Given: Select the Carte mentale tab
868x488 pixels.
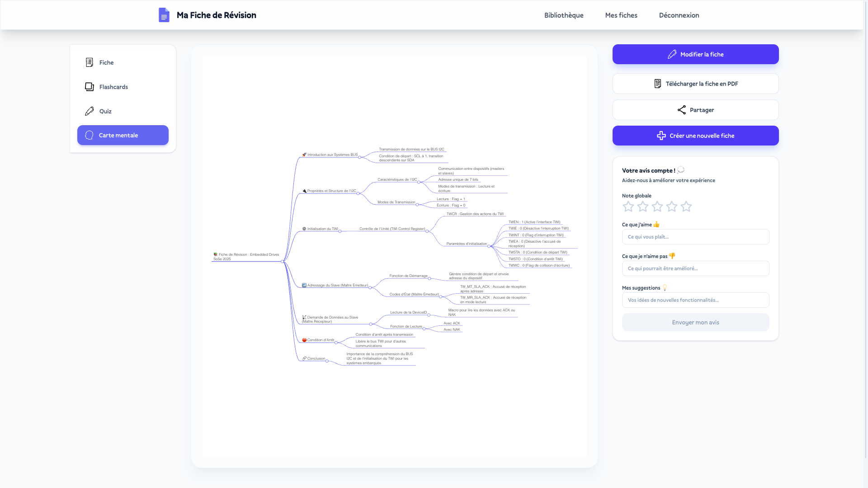Looking at the screenshot, I should (123, 135).
